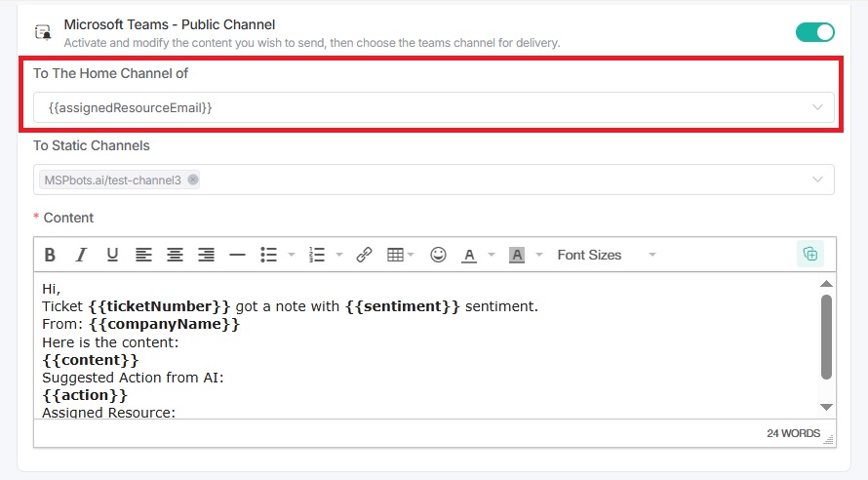Apply bold formatting in the editor

50,255
